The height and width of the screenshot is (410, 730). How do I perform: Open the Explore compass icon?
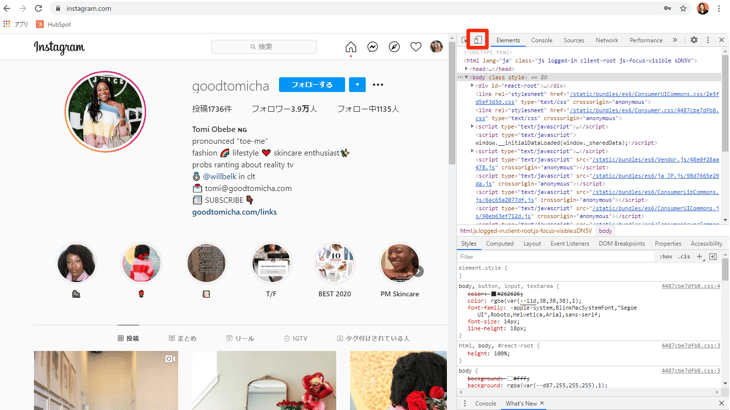pyautogui.click(x=394, y=47)
